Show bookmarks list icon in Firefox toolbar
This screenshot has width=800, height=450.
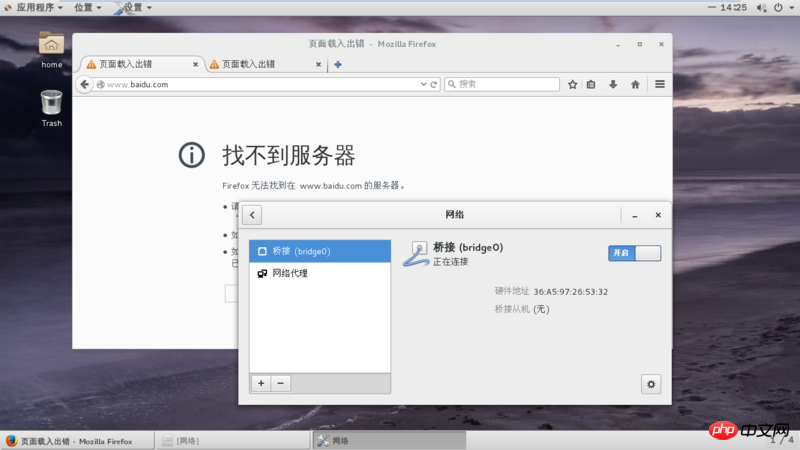[591, 84]
